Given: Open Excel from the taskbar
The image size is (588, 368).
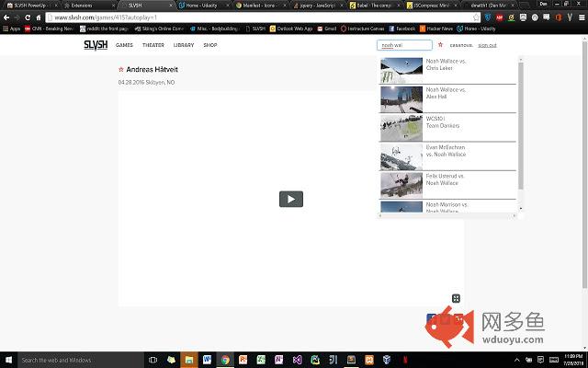Looking at the screenshot, I should coord(261,360).
